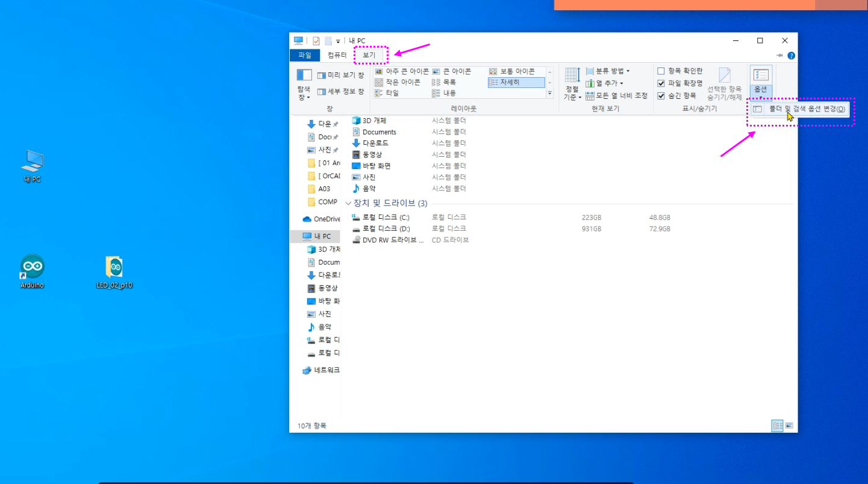Open the 정렬 기준 sort dropdown

[x=572, y=85]
